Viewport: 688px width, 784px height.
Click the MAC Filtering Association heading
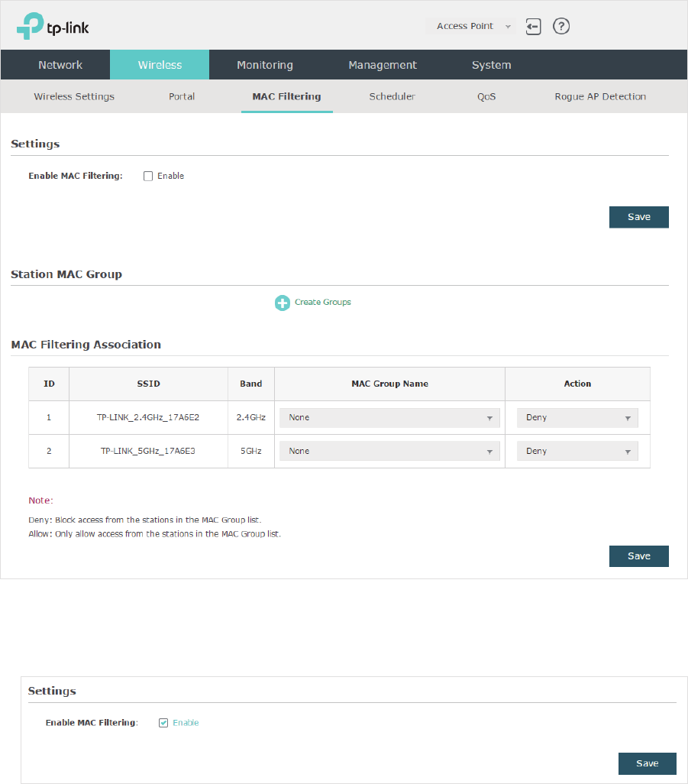[86, 345]
